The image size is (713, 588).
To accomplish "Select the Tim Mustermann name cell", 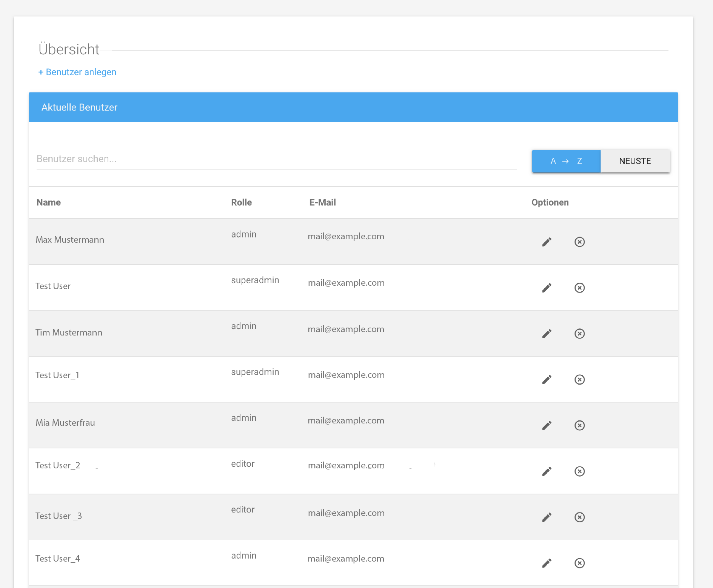I will [x=69, y=333].
